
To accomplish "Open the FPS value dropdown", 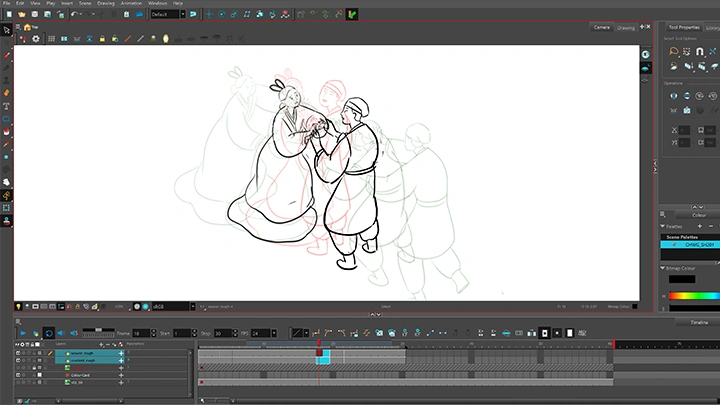I will 263,332.
